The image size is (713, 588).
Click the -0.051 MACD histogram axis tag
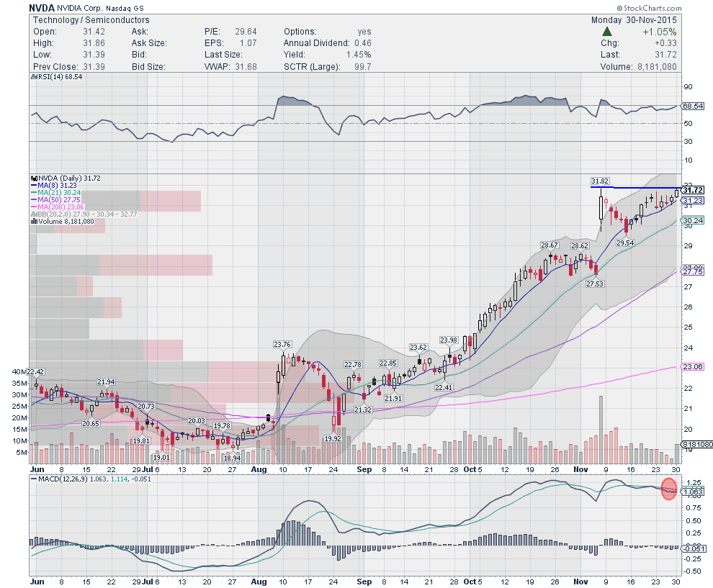click(693, 548)
